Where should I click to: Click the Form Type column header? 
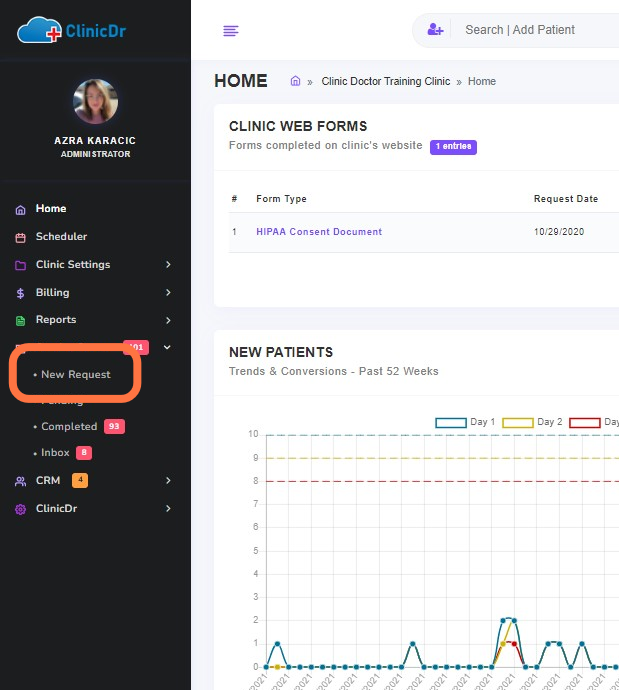(281, 199)
